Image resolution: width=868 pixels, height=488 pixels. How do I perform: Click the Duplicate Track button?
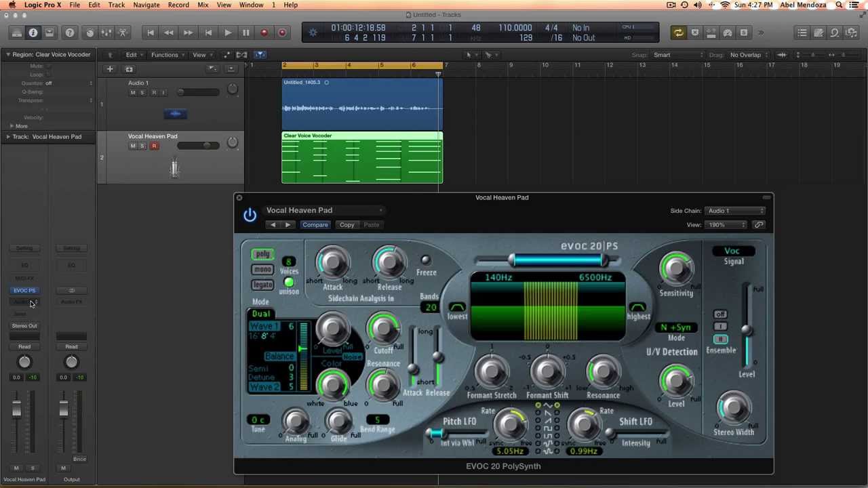pyautogui.click(x=129, y=68)
